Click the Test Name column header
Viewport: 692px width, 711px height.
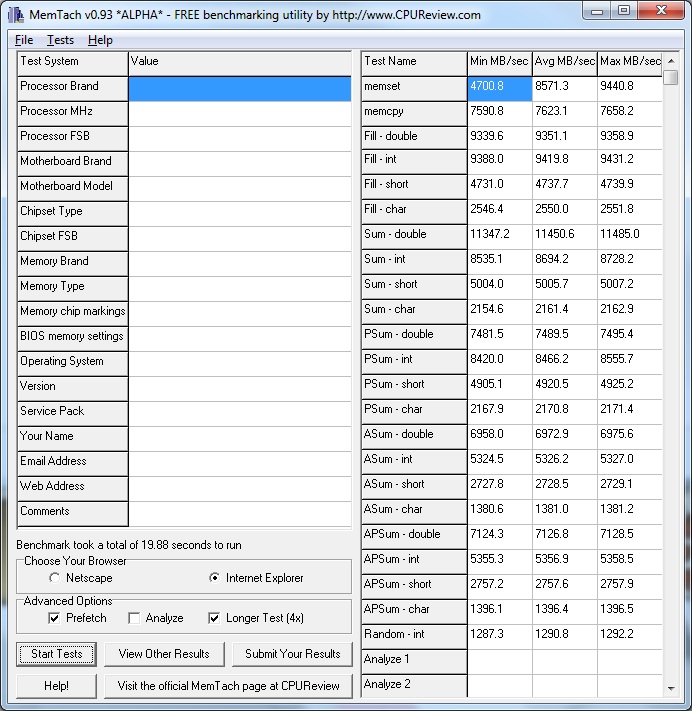pos(414,63)
